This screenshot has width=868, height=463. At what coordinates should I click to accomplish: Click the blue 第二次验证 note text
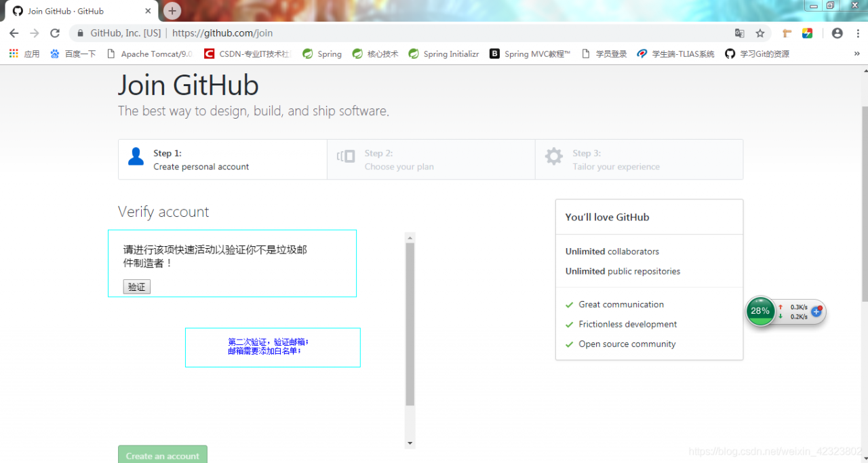coord(269,346)
